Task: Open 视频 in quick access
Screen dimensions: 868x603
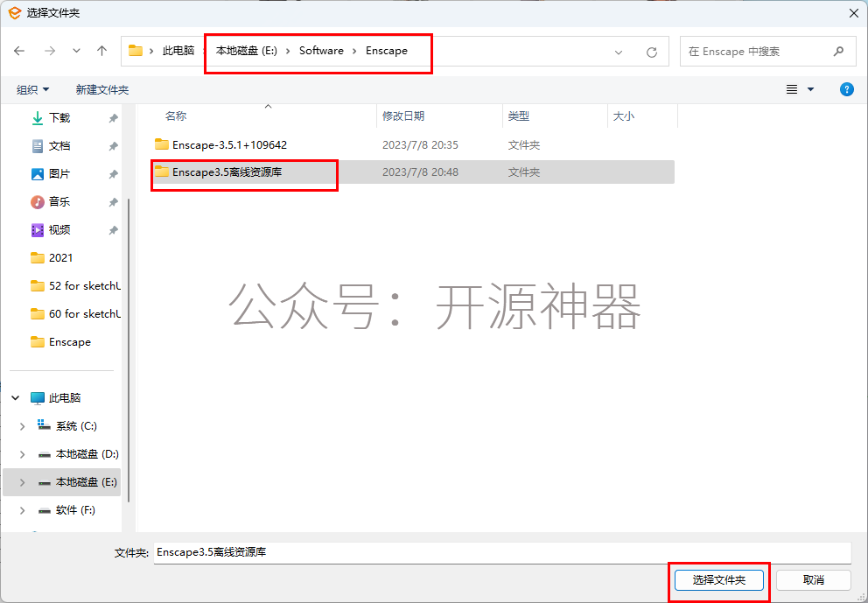Action: pyautogui.click(x=59, y=230)
